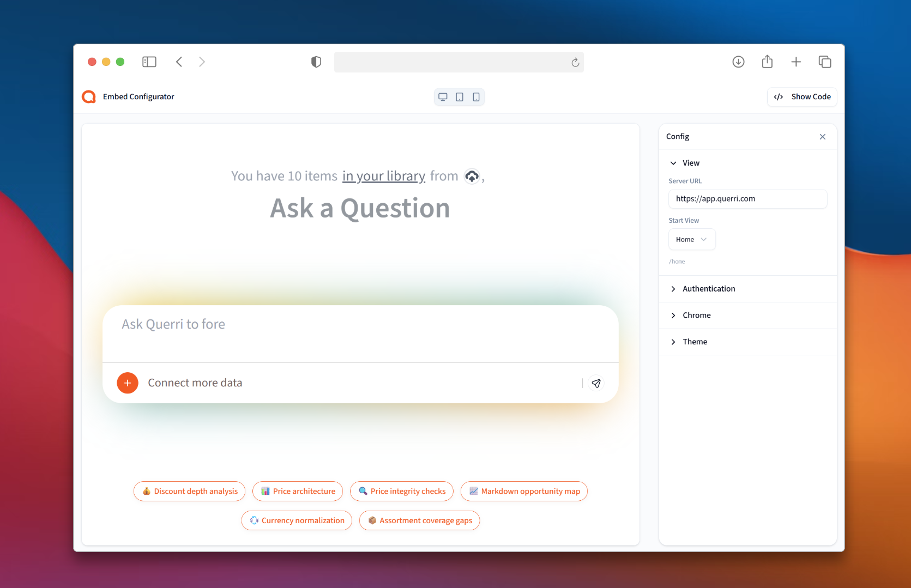Click the Querri logo icon
Viewport: 911px width, 588px height.
(89, 97)
